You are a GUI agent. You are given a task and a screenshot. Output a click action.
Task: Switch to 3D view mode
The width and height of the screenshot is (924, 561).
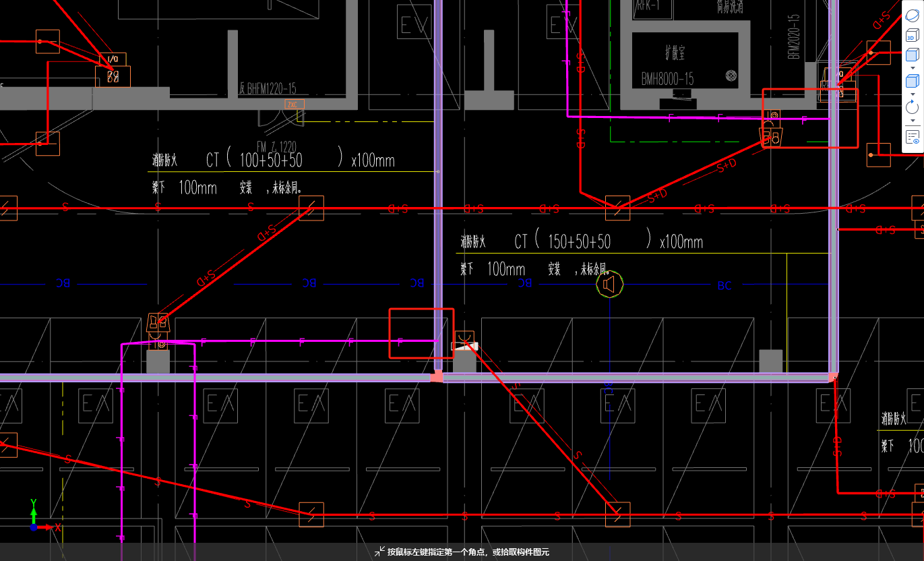tap(912, 35)
